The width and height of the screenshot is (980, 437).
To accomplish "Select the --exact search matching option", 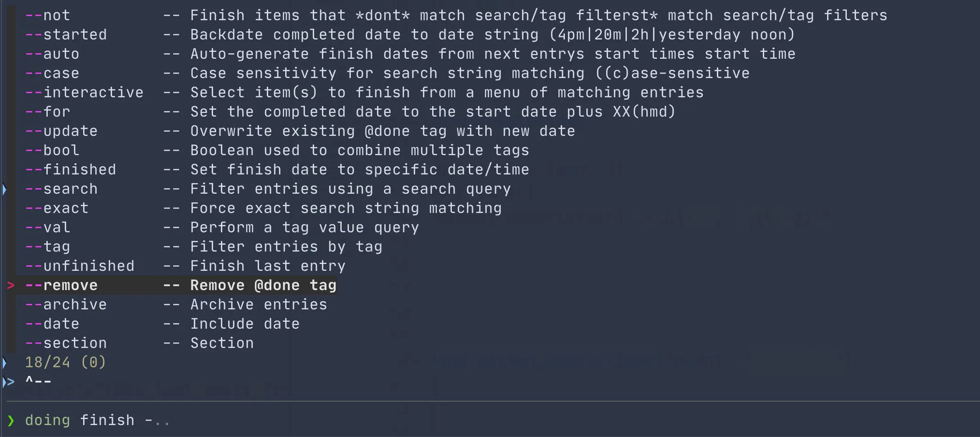I will click(x=57, y=208).
